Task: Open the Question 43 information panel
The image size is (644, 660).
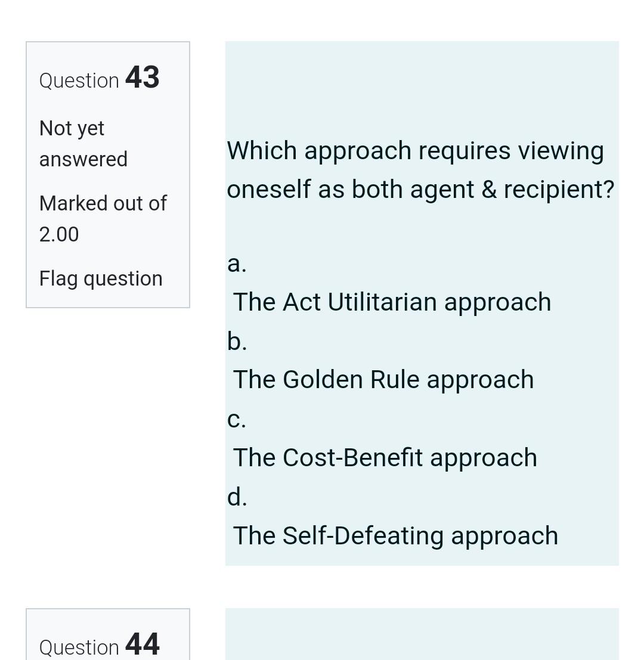Action: pos(107,173)
